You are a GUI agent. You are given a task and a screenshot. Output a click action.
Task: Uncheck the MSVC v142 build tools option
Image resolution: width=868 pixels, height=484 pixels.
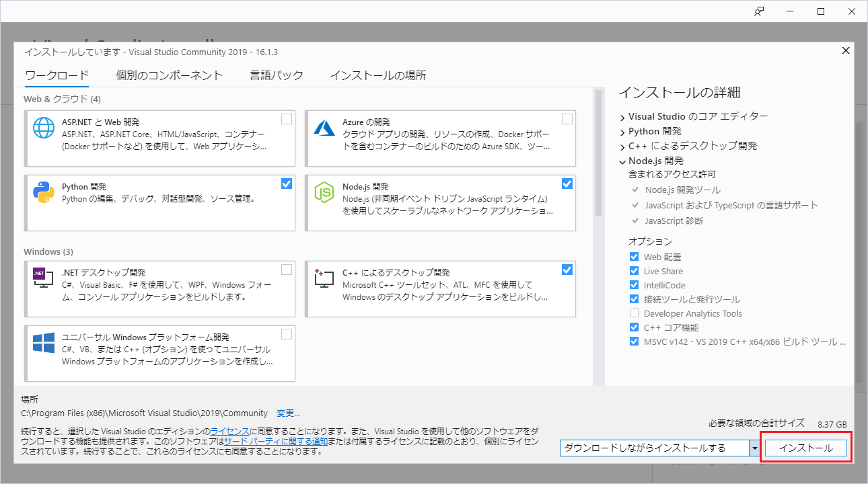634,341
